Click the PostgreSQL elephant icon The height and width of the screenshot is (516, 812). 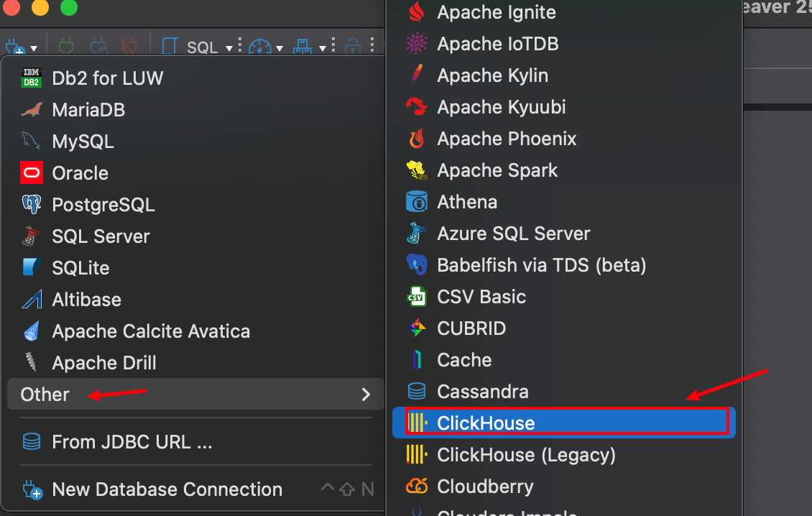tap(32, 204)
